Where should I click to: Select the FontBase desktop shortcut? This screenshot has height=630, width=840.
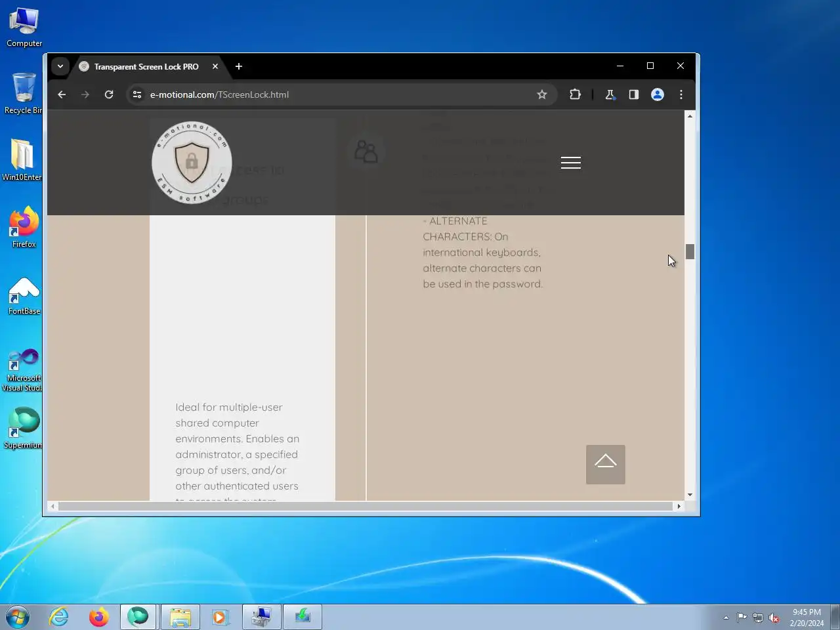pos(24,295)
